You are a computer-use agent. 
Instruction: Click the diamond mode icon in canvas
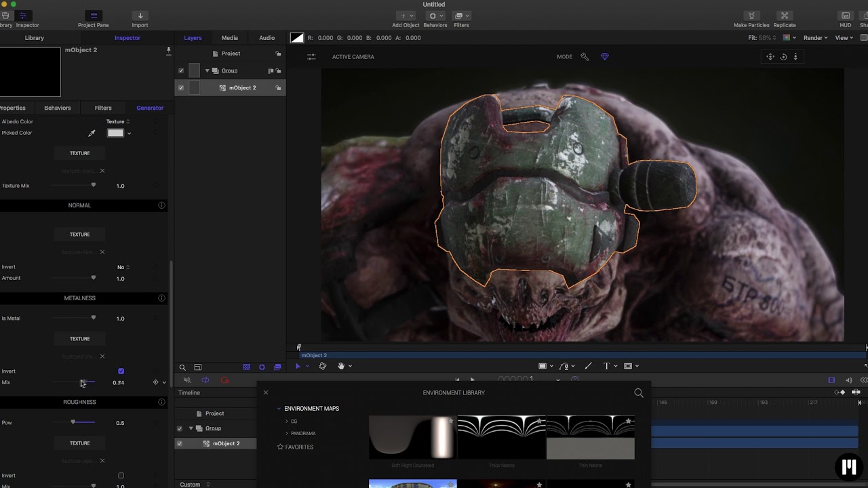605,57
